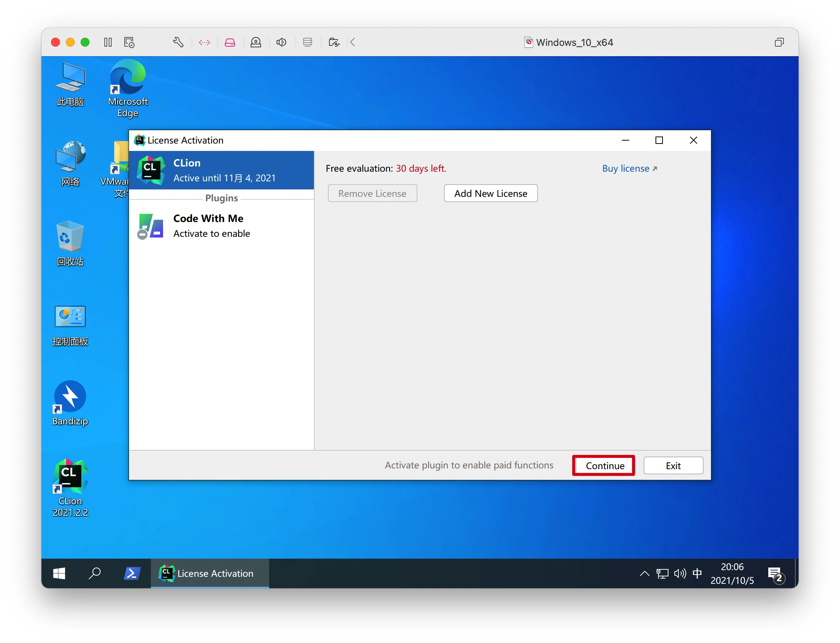Viewport: 840px width, 643px height.
Task: Expand the hidden system tray icons
Action: [x=644, y=573]
